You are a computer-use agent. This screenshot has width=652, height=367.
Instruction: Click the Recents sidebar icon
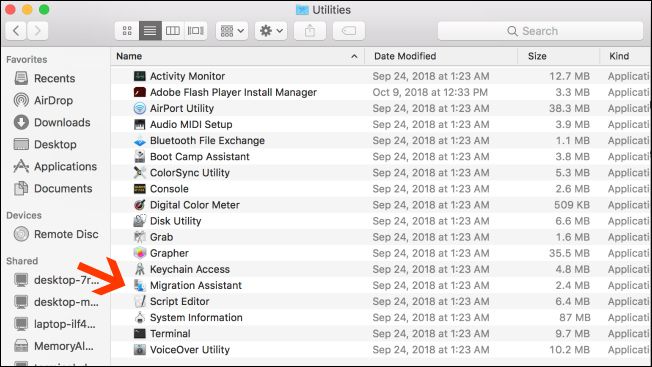(21, 78)
